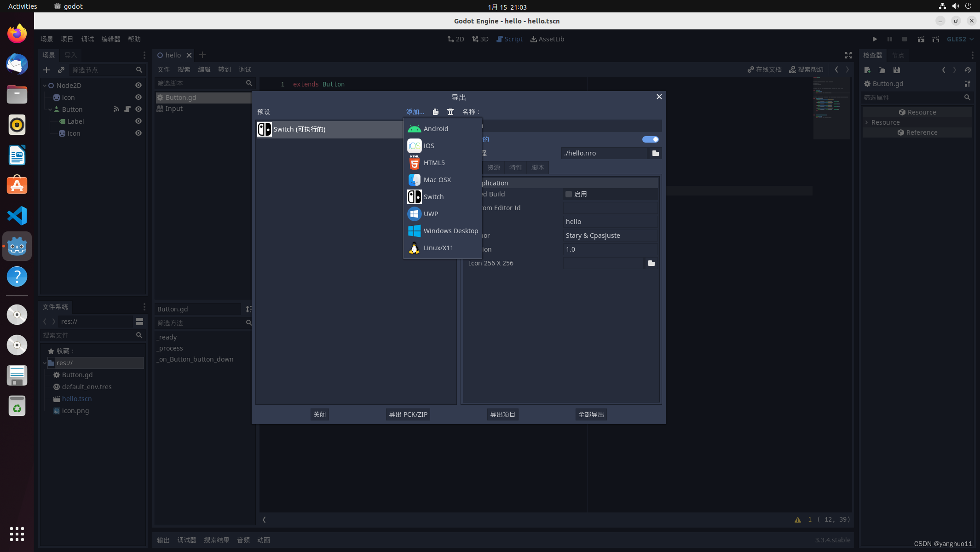Click the 添加... add preset button
This screenshot has height=552, width=980.
[415, 112]
